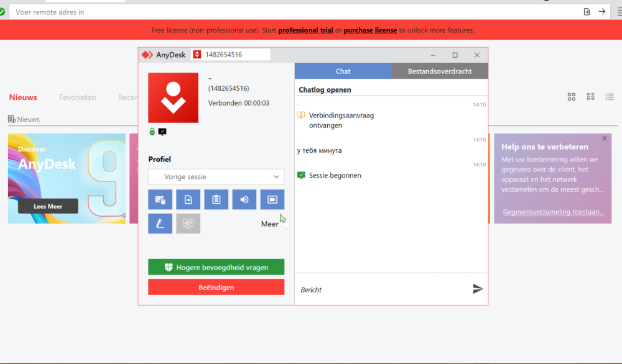
Task: Open the purchase license link
Action: coord(370,30)
